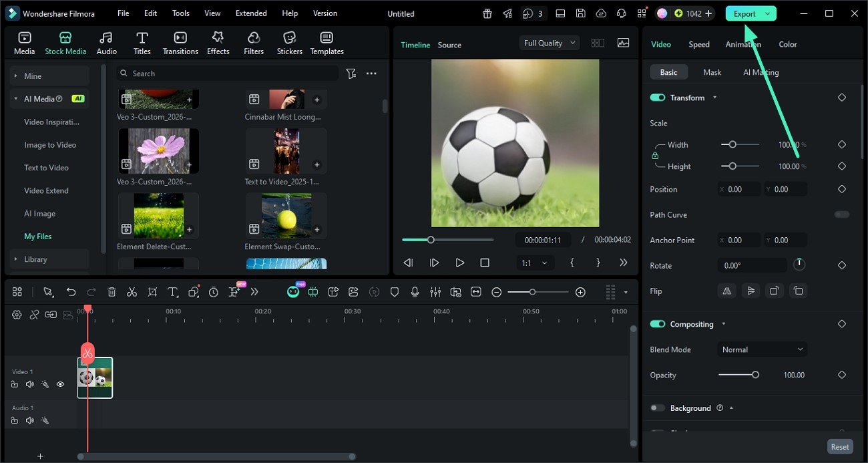This screenshot has height=463, width=868.
Task: Click the Record Voiceover microphone icon
Action: pyautogui.click(x=414, y=292)
